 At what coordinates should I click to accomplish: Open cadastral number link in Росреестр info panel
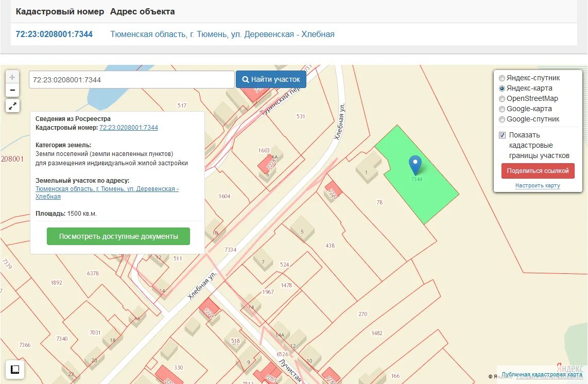pyautogui.click(x=129, y=128)
